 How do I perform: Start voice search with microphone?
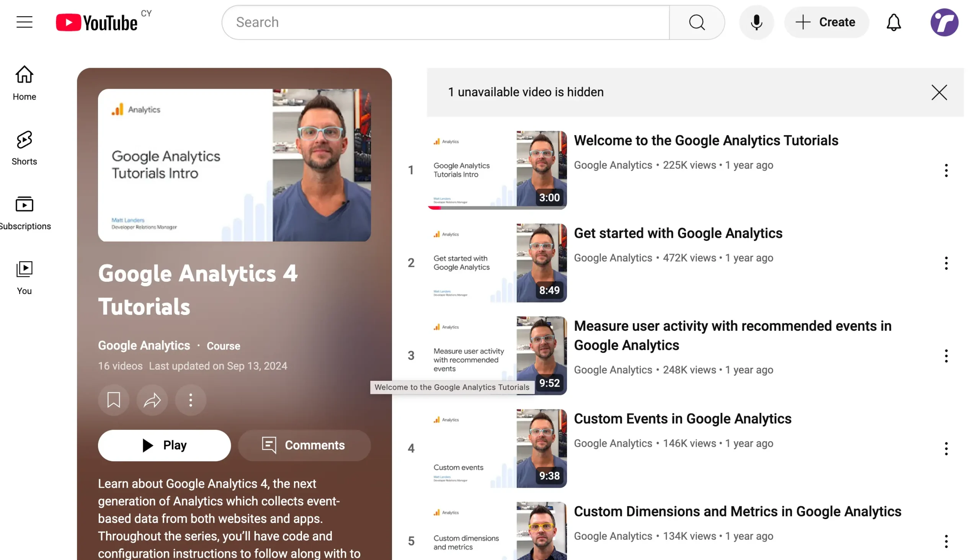click(x=756, y=22)
